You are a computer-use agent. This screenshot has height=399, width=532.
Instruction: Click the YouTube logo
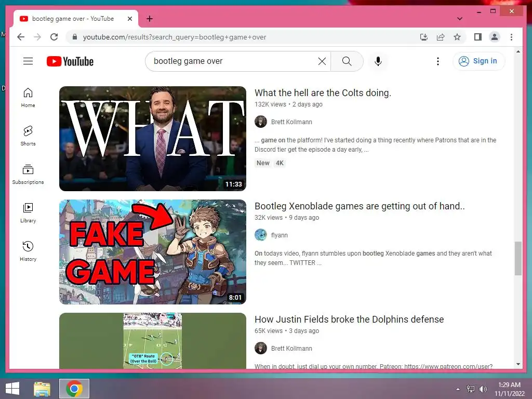[x=70, y=61]
